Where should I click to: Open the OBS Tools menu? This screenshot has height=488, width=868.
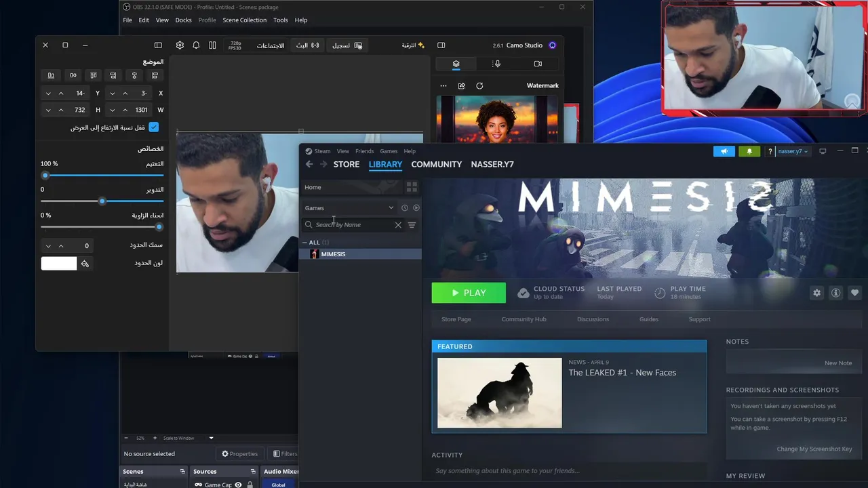(281, 20)
